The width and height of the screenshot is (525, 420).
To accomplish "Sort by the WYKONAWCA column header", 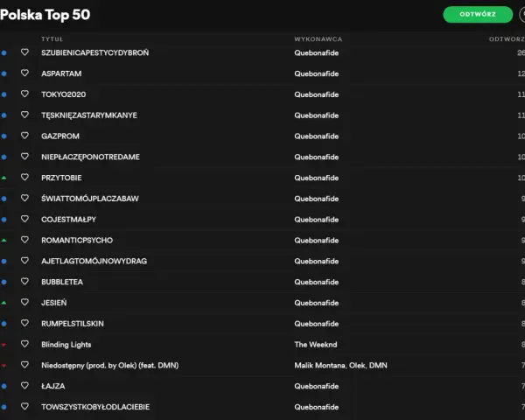I will pos(318,39).
